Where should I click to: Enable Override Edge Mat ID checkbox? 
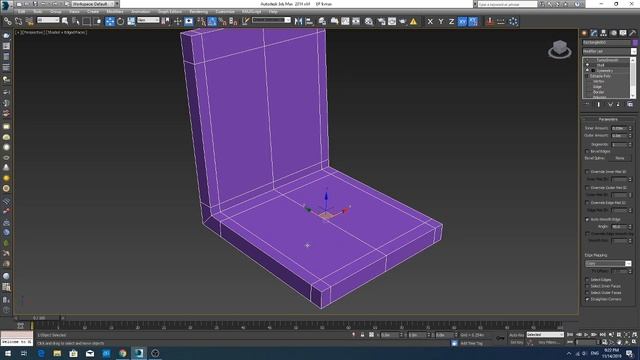point(587,203)
